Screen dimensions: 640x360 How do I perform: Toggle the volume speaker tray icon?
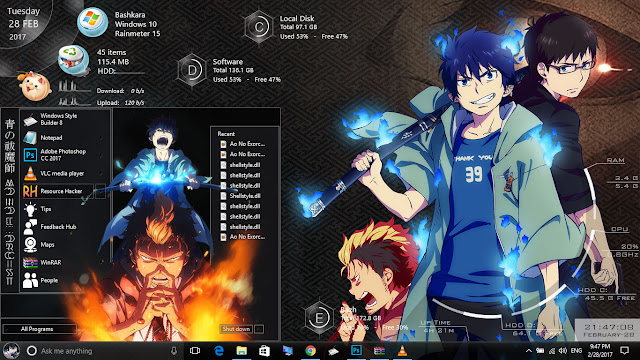(x=563, y=351)
